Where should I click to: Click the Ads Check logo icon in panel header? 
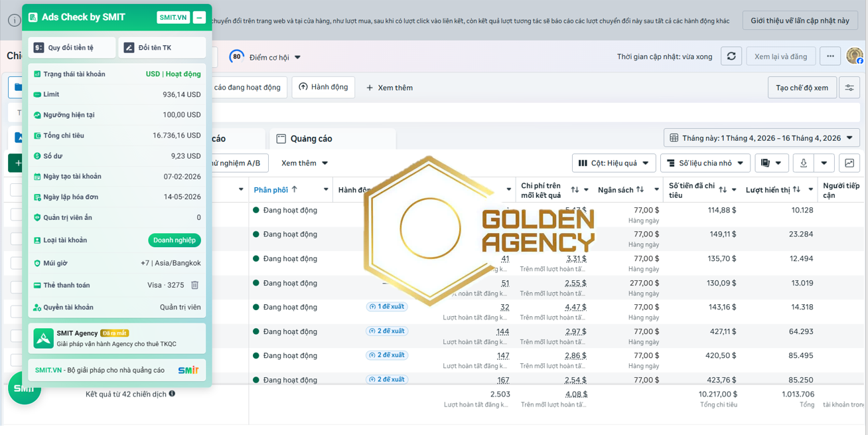[33, 17]
